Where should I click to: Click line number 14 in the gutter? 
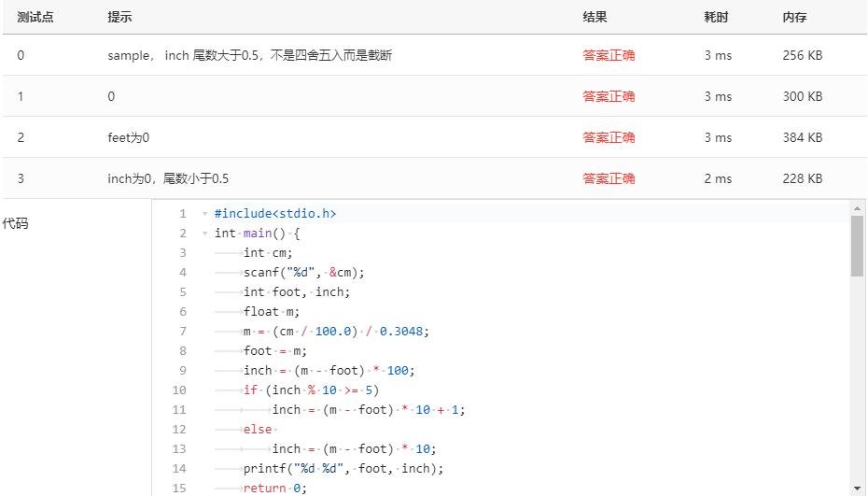(x=179, y=469)
